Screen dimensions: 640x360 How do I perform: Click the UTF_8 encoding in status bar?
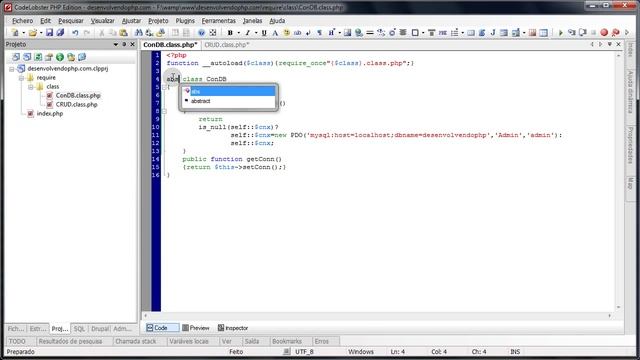tap(304, 351)
